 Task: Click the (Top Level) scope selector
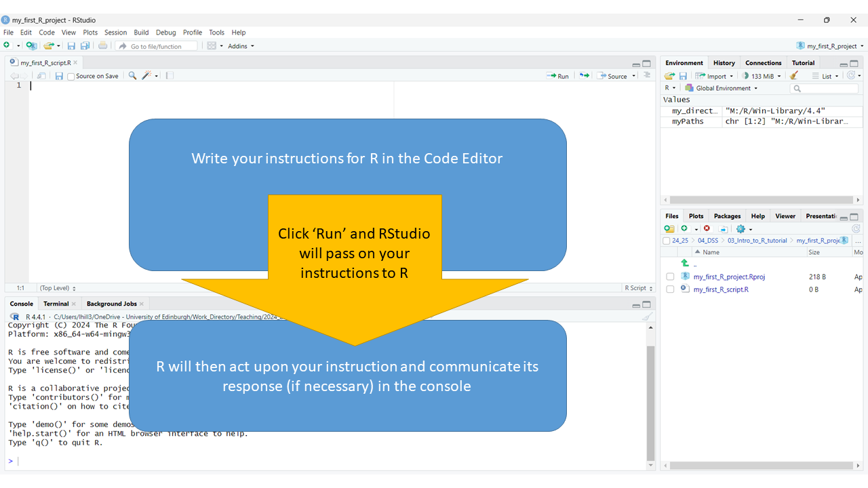coord(58,288)
